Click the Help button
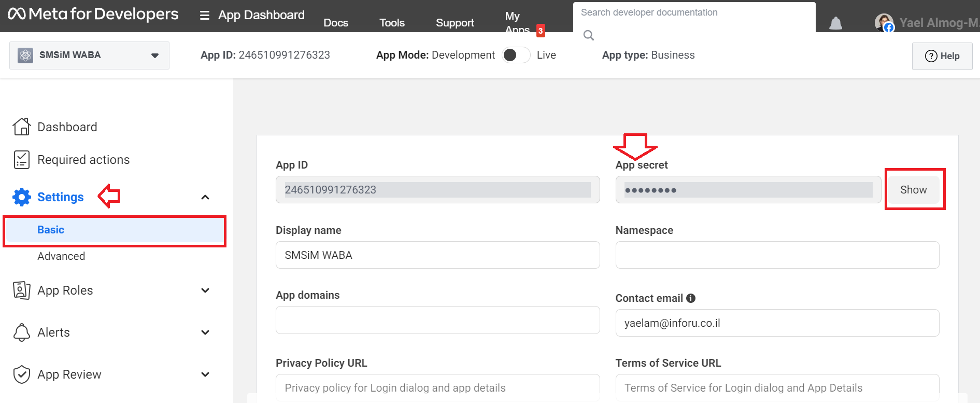 pyautogui.click(x=942, y=56)
